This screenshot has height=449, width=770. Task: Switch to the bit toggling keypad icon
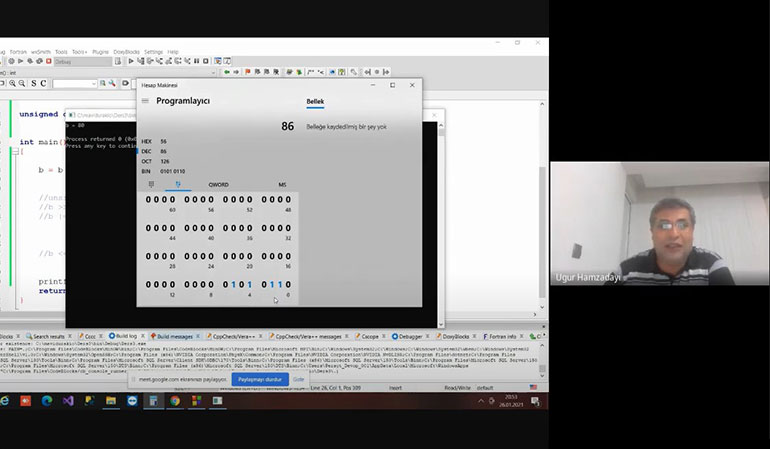(178, 185)
